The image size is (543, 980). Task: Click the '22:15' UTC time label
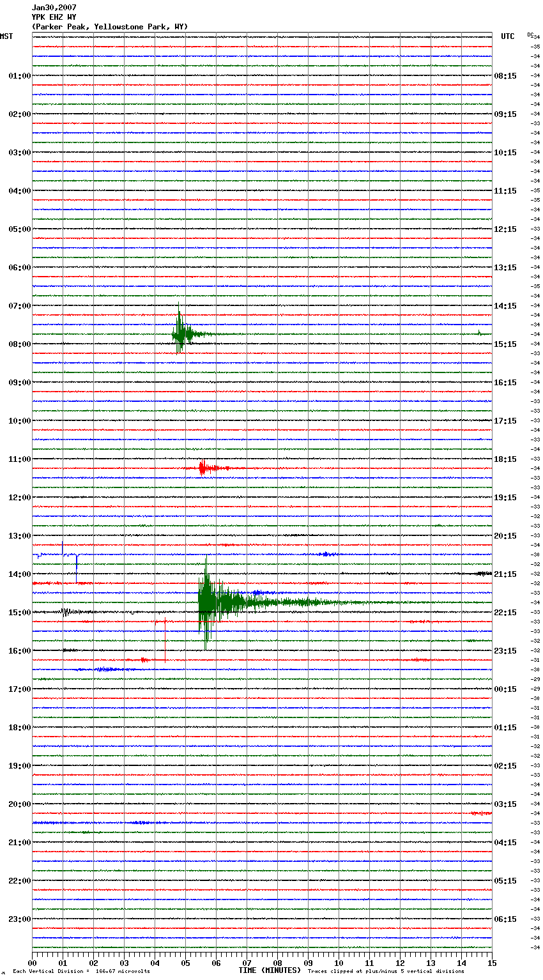[x=505, y=613]
